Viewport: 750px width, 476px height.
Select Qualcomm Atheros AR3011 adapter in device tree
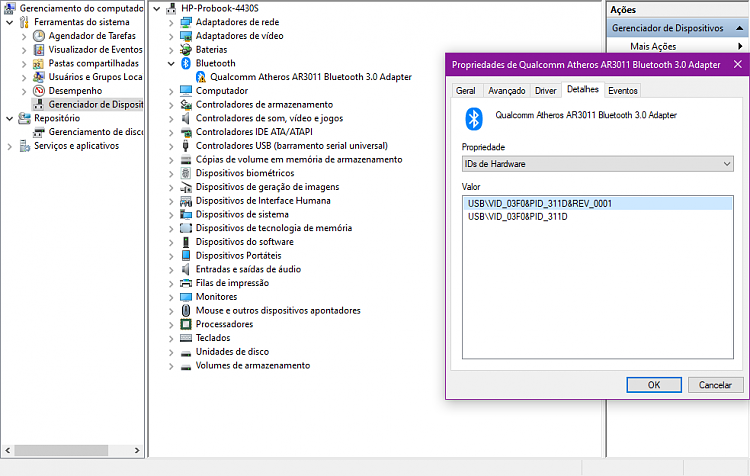point(311,77)
